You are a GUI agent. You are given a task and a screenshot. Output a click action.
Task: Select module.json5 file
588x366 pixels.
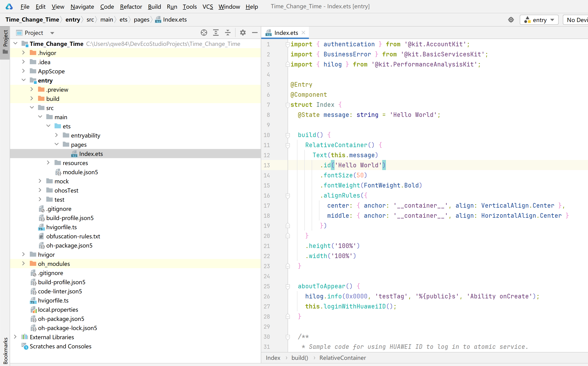click(x=135, y=172)
